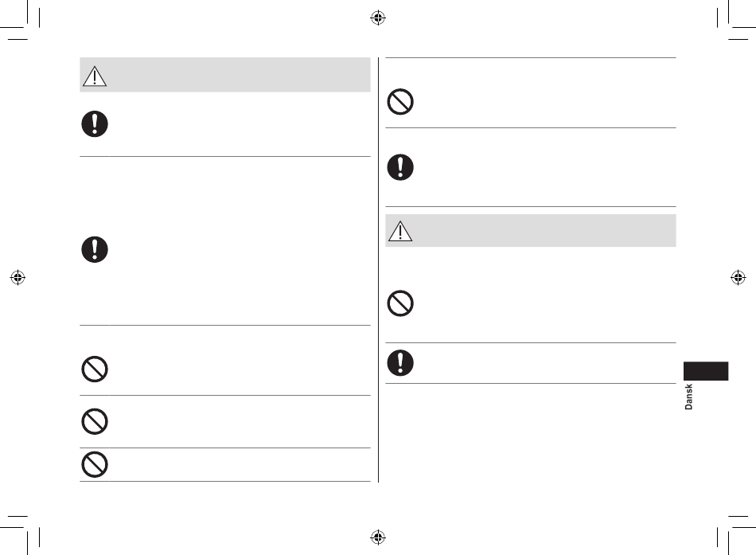Viewport: 756px width, 555px height.
Task: Click the prohibition icon atop the right column
Action: 400,101
